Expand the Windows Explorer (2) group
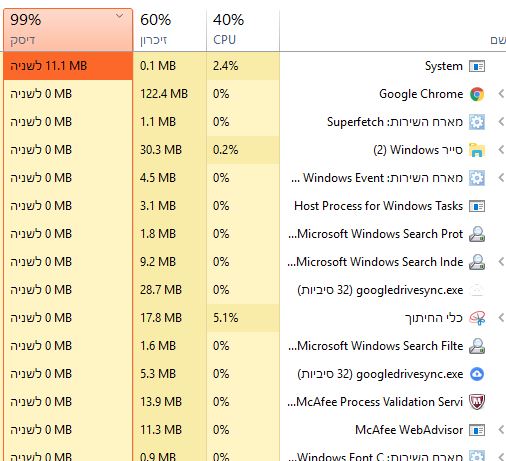Viewport: 506px width, 461px height. 501,150
